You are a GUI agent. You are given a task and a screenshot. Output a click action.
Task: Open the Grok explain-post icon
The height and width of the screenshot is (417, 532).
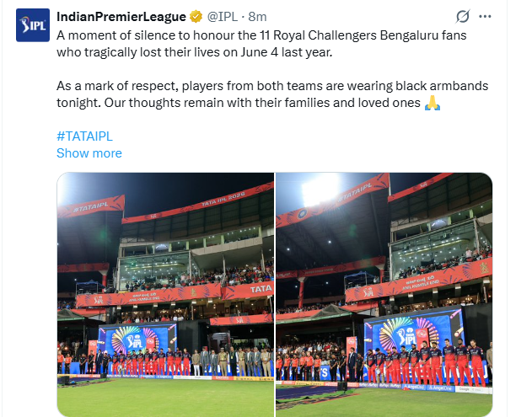click(x=463, y=16)
